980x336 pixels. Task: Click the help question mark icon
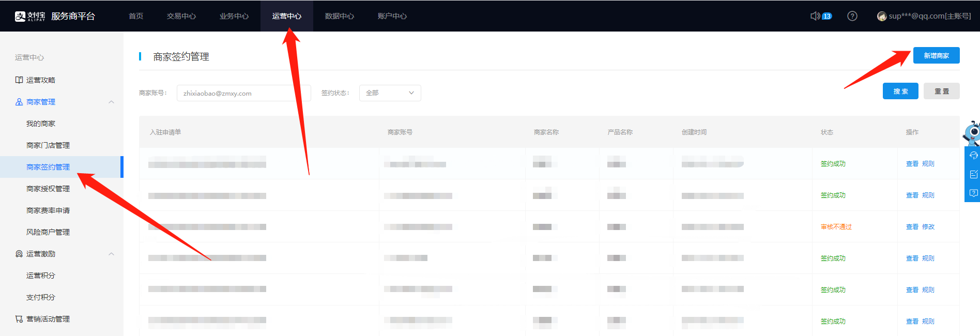click(x=852, y=16)
